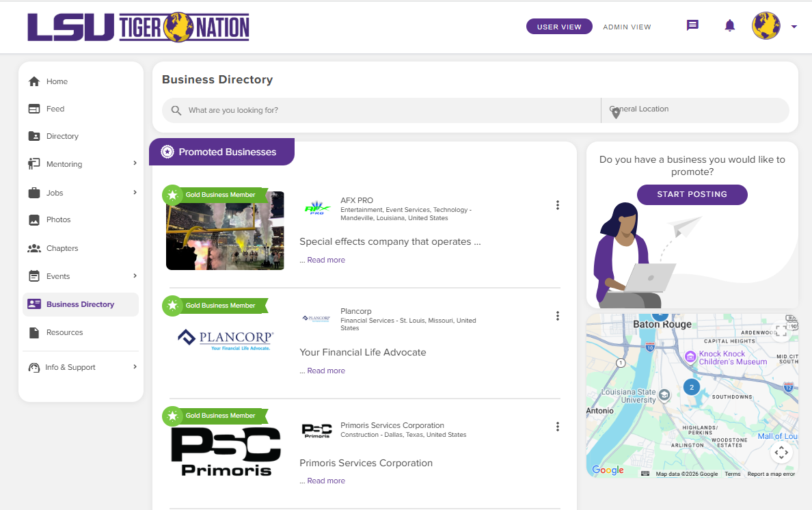Open the notifications bell
812x510 pixels.
pos(730,25)
